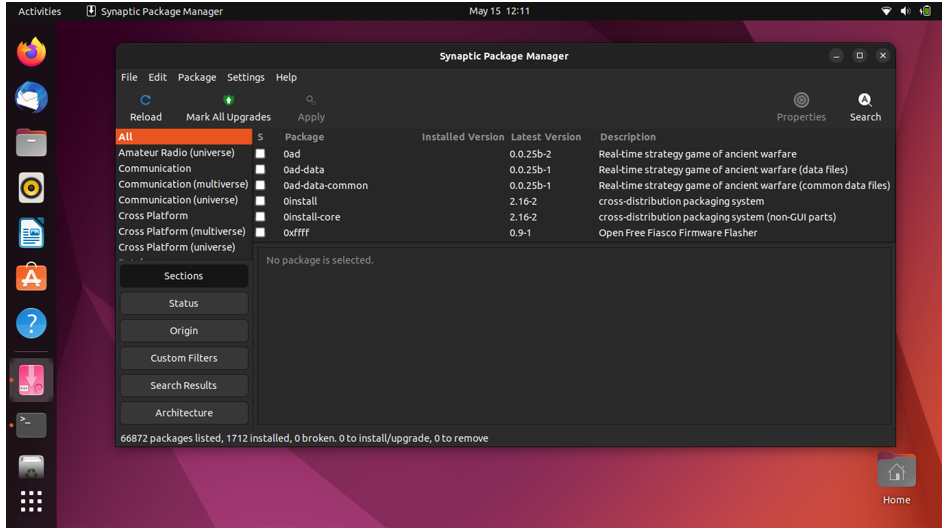This screenshot has width=947, height=529.
Task: Open the Trash dock icon
Action: (31, 467)
